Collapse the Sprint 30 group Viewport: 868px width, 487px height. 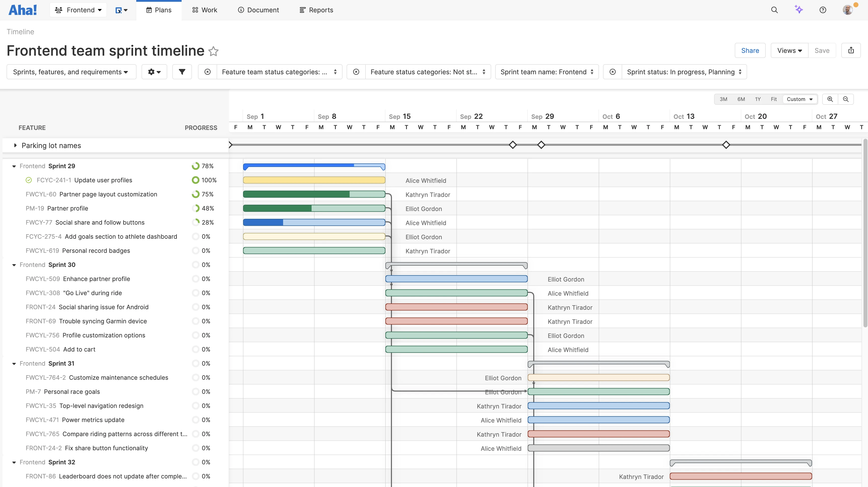point(14,265)
